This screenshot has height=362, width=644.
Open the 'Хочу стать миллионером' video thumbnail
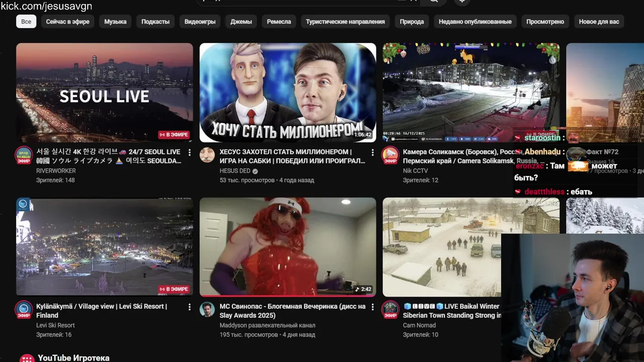pos(288,93)
